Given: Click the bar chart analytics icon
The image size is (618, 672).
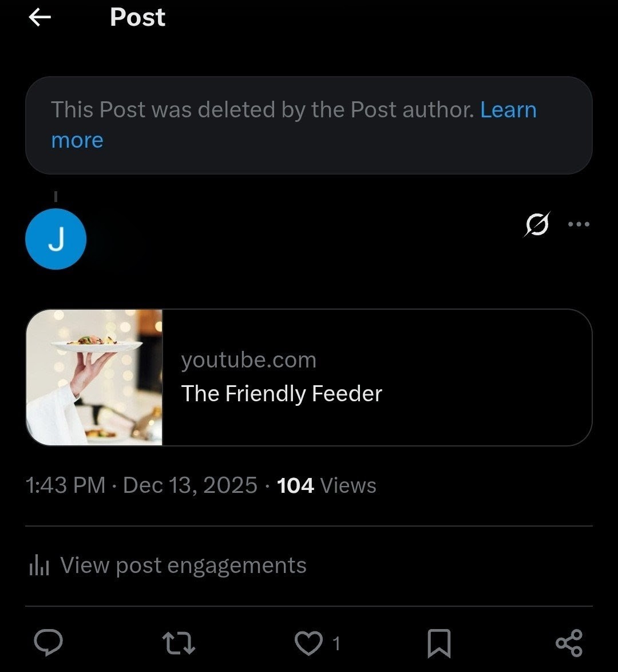Looking at the screenshot, I should coord(39,566).
